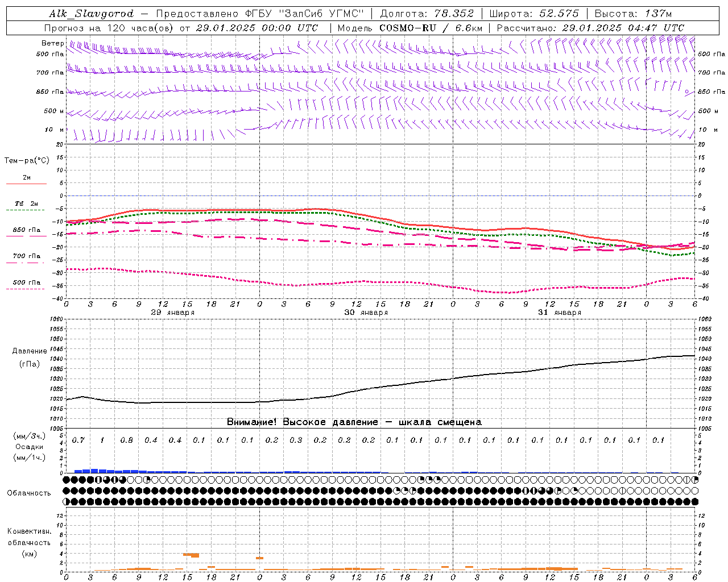
Task: Click the (мм/1ч.) units label
Action: click(x=30, y=458)
